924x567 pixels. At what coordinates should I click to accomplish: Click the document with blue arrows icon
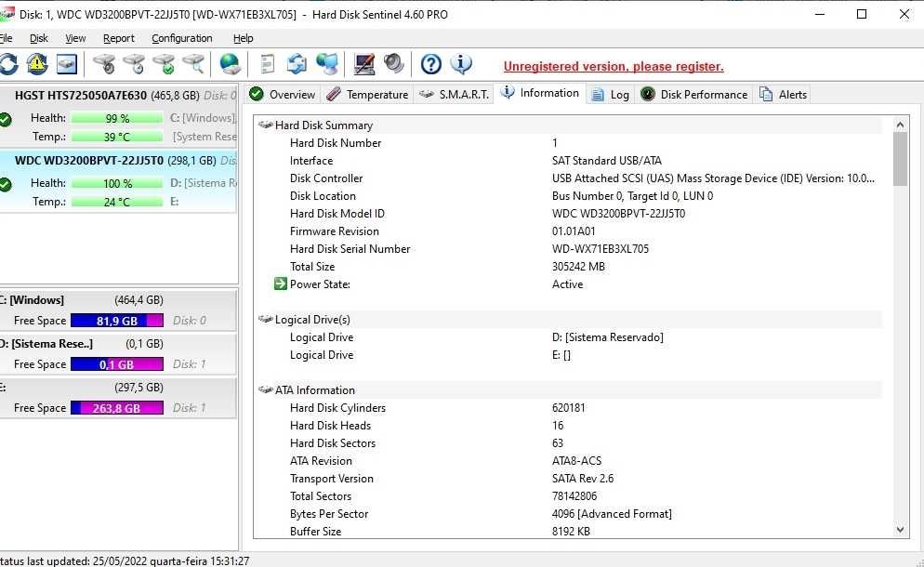[x=297, y=63]
